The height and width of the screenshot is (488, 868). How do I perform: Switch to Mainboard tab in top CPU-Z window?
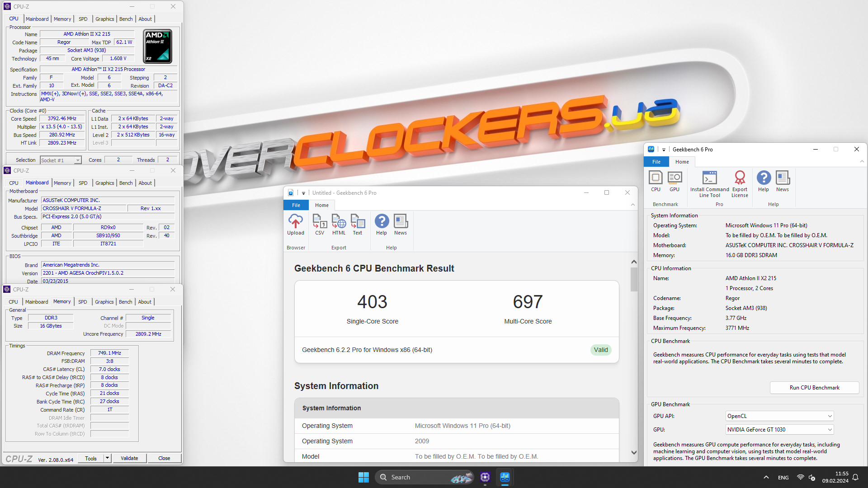pos(37,19)
